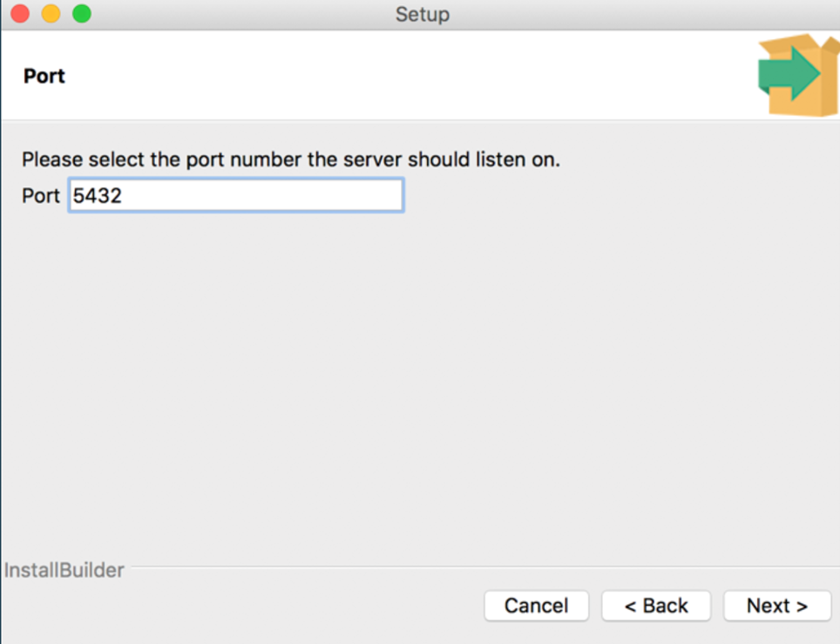Click the InstallBuilder label

(x=64, y=571)
